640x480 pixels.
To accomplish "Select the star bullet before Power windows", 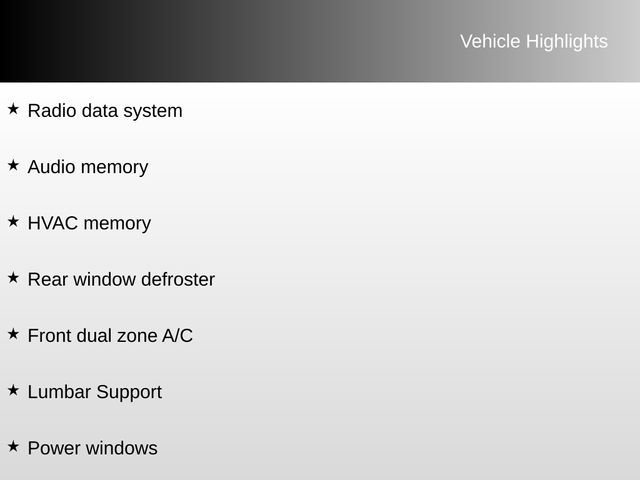I will click(13, 446).
